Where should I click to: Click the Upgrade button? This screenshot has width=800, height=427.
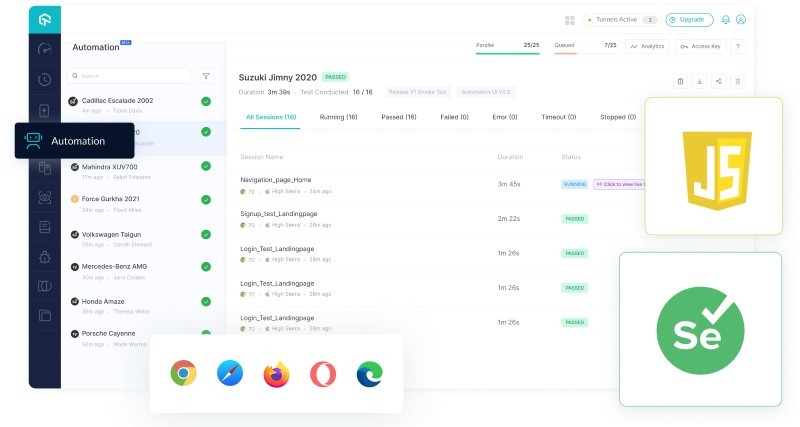[x=689, y=20]
